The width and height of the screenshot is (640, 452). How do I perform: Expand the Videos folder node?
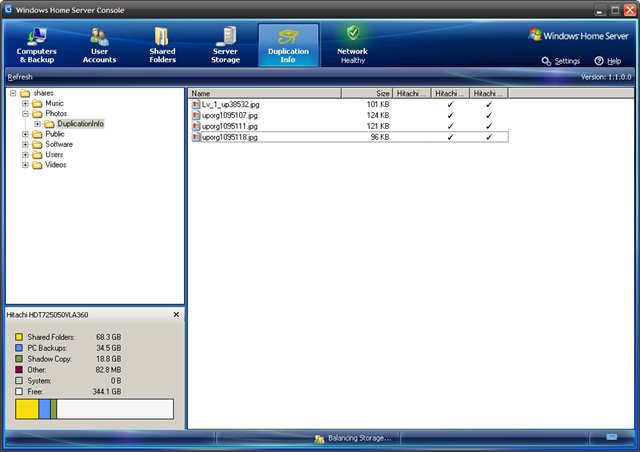(x=25, y=165)
